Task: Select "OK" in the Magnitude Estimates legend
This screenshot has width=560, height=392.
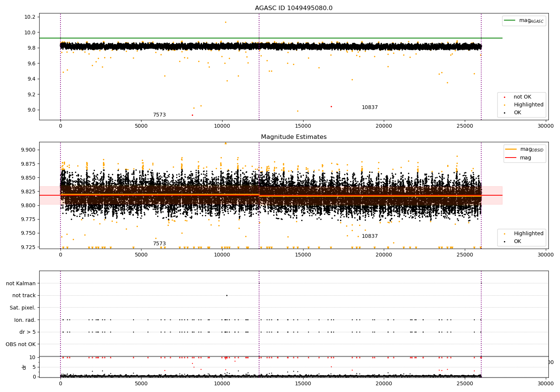Action: pyautogui.click(x=517, y=242)
